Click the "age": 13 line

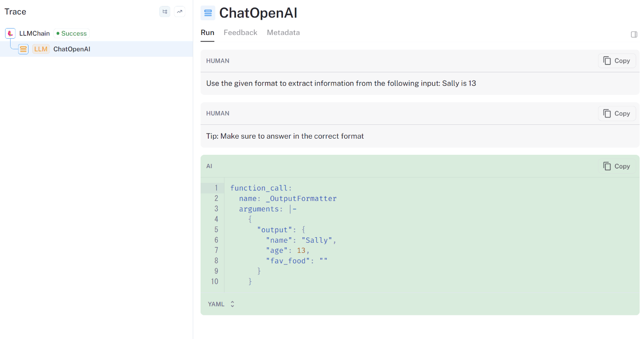point(288,251)
